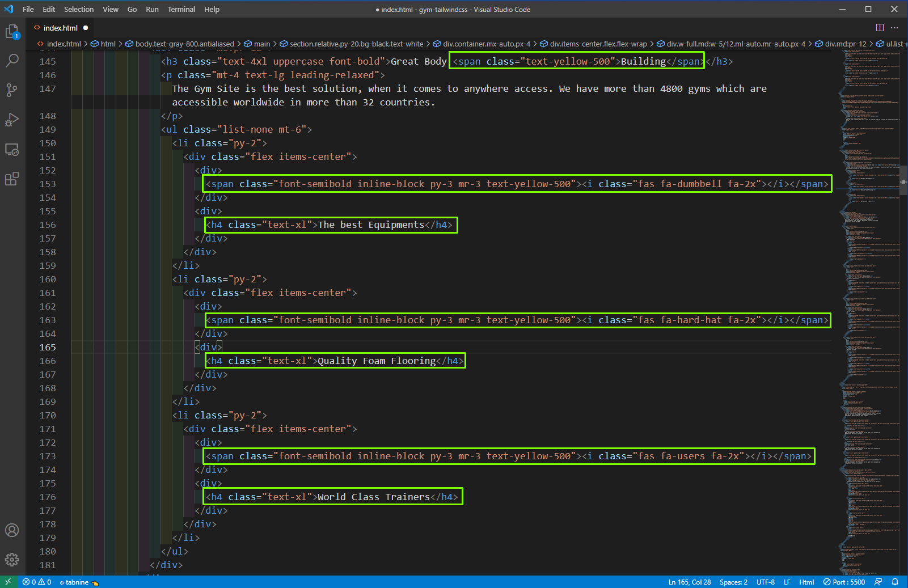Open the Manage gear menu

click(12, 560)
